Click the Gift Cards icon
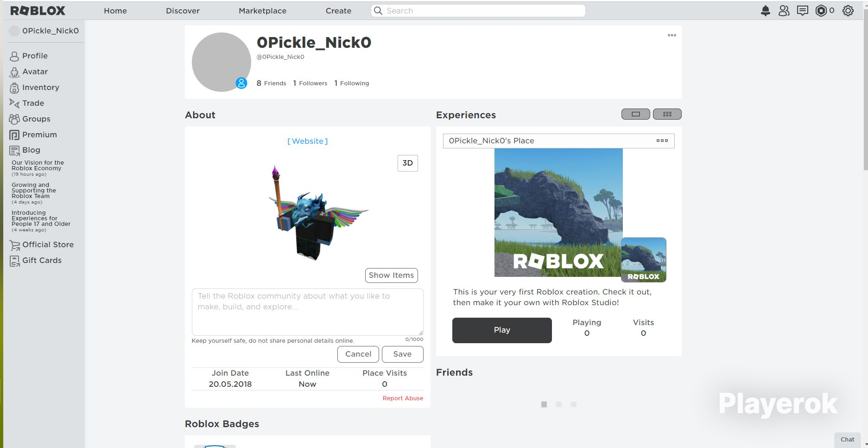The image size is (868, 448). pyautogui.click(x=15, y=261)
